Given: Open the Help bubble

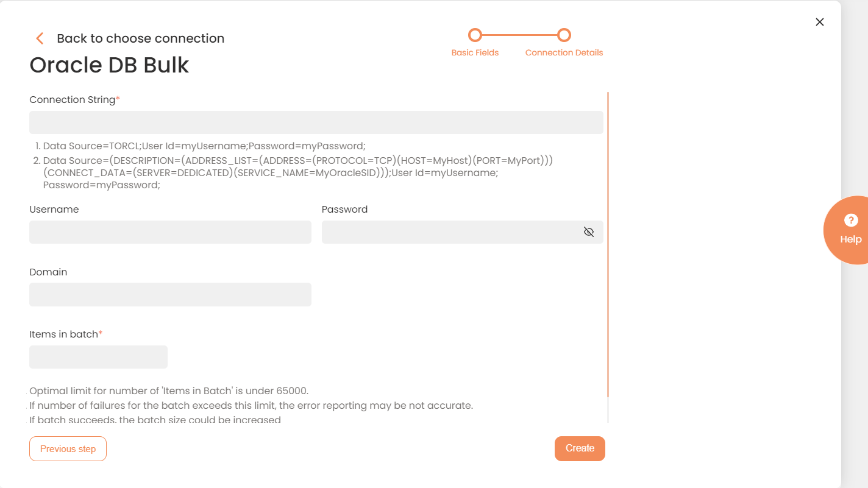Looking at the screenshot, I should click(x=847, y=230).
